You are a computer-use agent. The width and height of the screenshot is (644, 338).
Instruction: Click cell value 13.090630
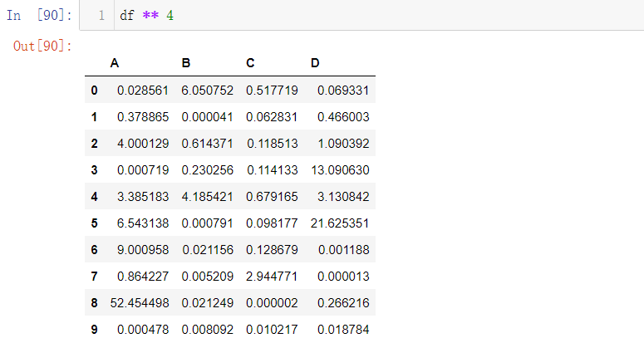pyautogui.click(x=340, y=170)
